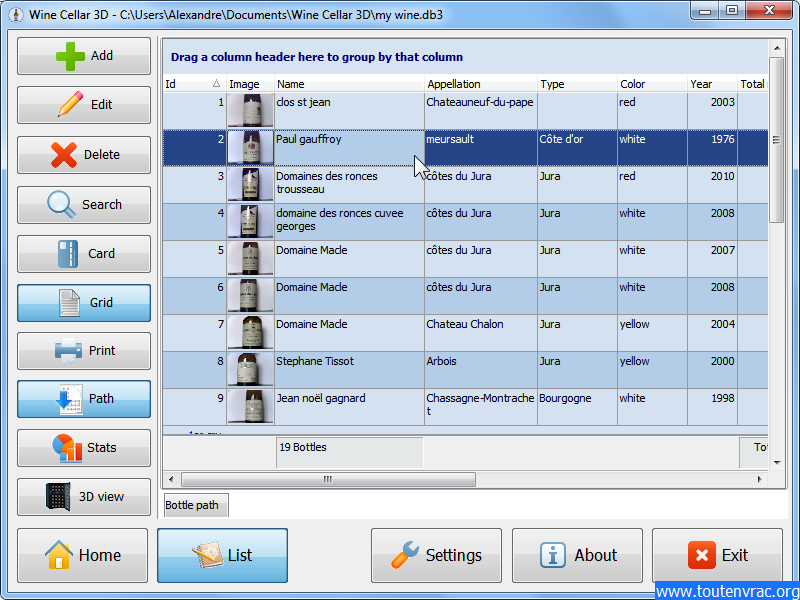Image resolution: width=800 pixels, height=600 pixels.
Task: Click the Wine Cellar 3D title bar icon
Action: pyautogui.click(x=16, y=15)
